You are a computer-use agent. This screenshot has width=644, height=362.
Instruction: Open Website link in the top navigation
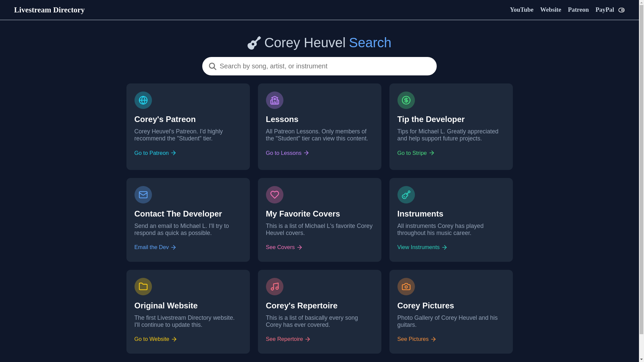[x=550, y=10]
